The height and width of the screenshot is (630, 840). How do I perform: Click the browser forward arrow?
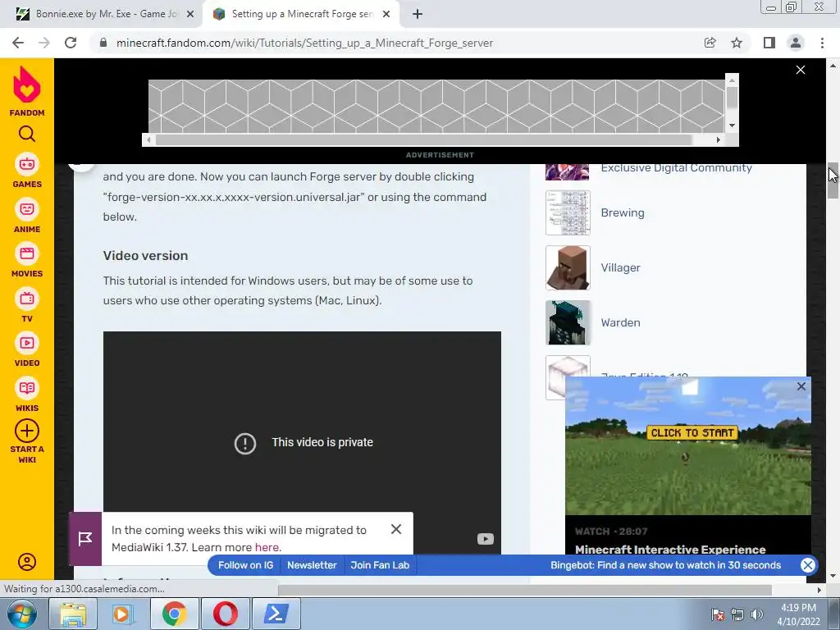click(x=44, y=43)
